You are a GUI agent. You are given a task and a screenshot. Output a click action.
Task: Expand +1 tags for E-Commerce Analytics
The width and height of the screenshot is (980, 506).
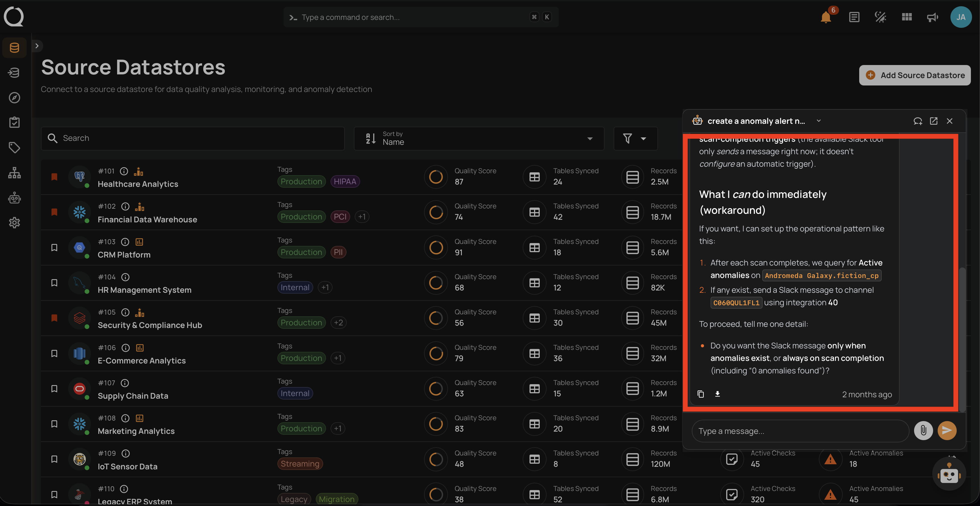338,358
